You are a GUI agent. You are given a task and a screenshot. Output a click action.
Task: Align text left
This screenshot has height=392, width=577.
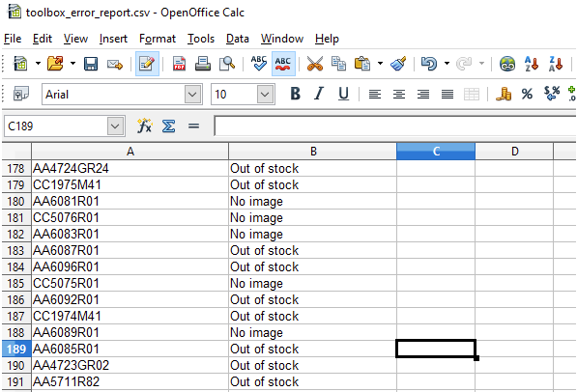(375, 95)
